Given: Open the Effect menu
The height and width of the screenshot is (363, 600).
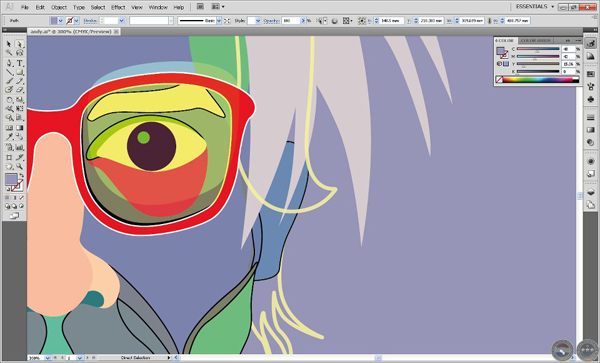Looking at the screenshot, I should [118, 7].
